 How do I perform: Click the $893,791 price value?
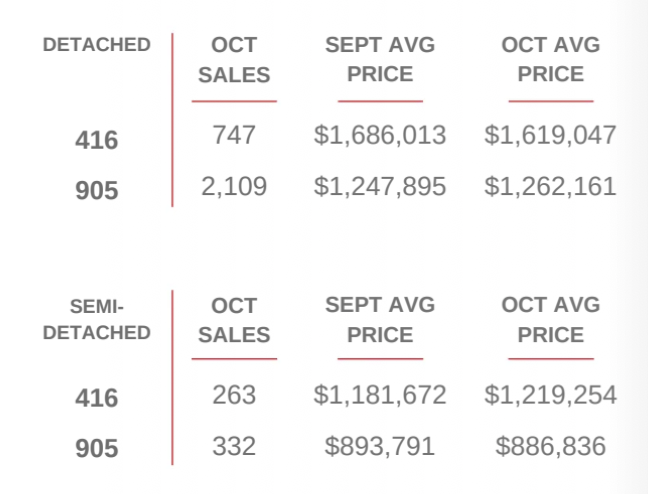pyautogui.click(x=380, y=446)
